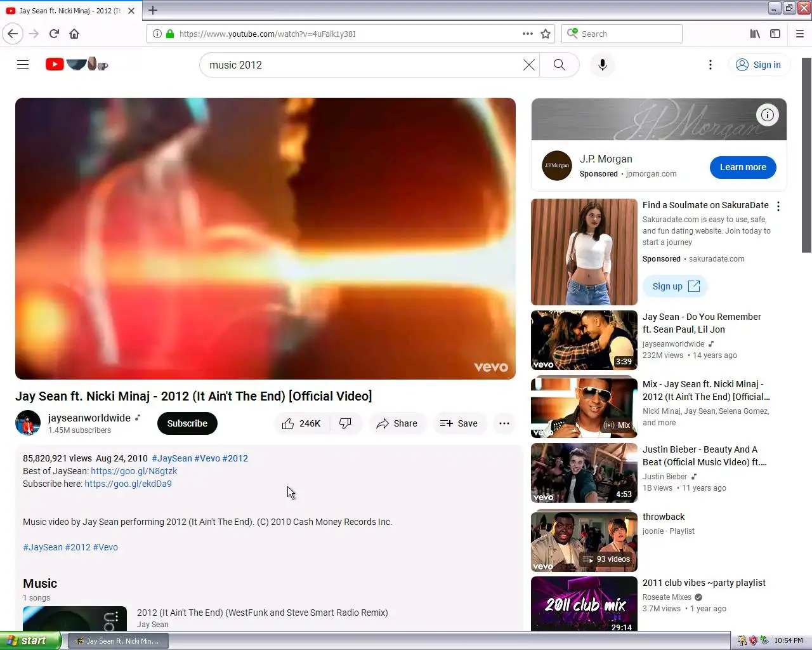Clear the search text with the X icon
The width and height of the screenshot is (812, 650).
(x=528, y=65)
